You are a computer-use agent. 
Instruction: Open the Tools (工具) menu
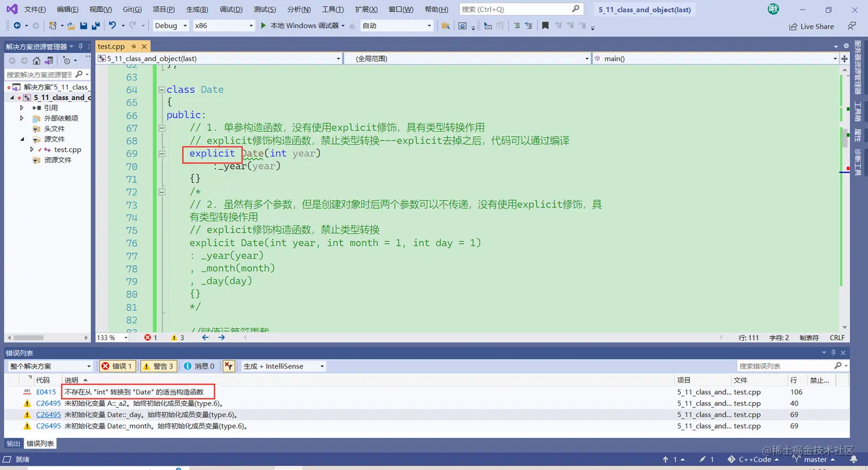pos(332,9)
